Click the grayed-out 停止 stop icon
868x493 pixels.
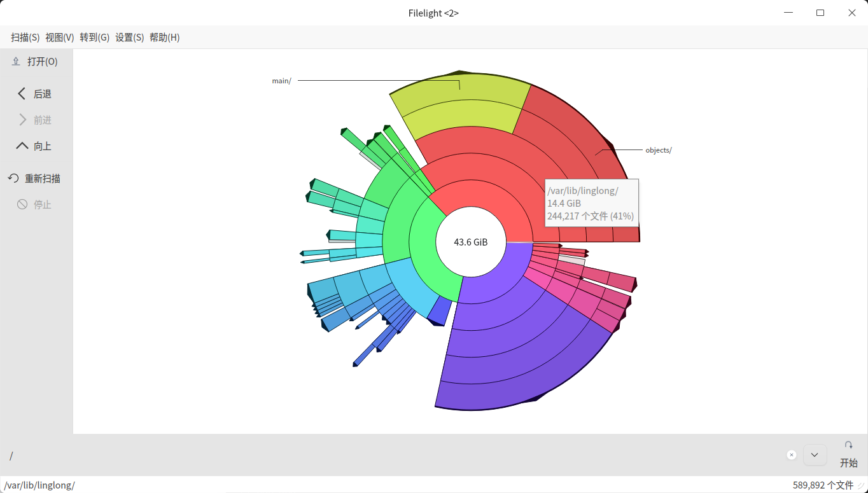point(22,204)
